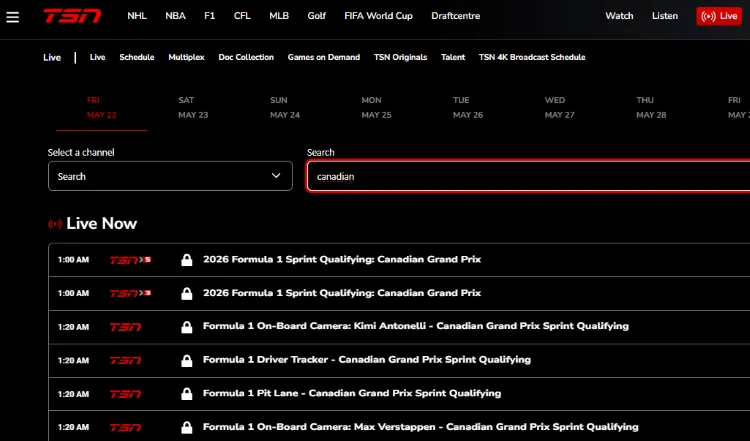Open TSN3 2026 Formula 1 Sprint Qualifying title

(x=342, y=293)
